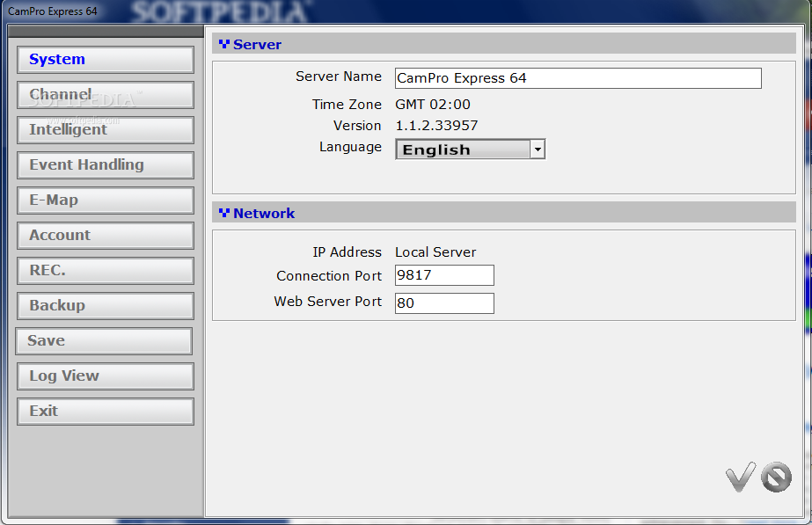Viewport: 812px width, 525px height.
Task: Click the Server Name label
Action: pyautogui.click(x=339, y=77)
